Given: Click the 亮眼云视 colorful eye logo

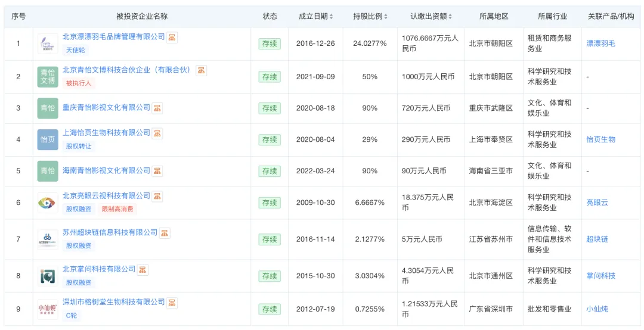Looking at the screenshot, I should pyautogui.click(x=48, y=203).
